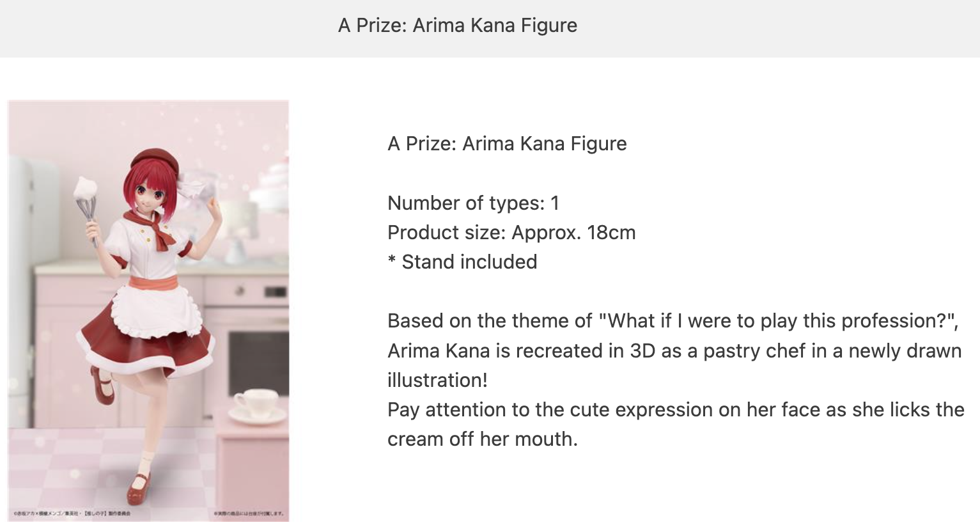The width and height of the screenshot is (980, 527).
Task: Click the "cream off her mouth." text line
Action: point(483,439)
